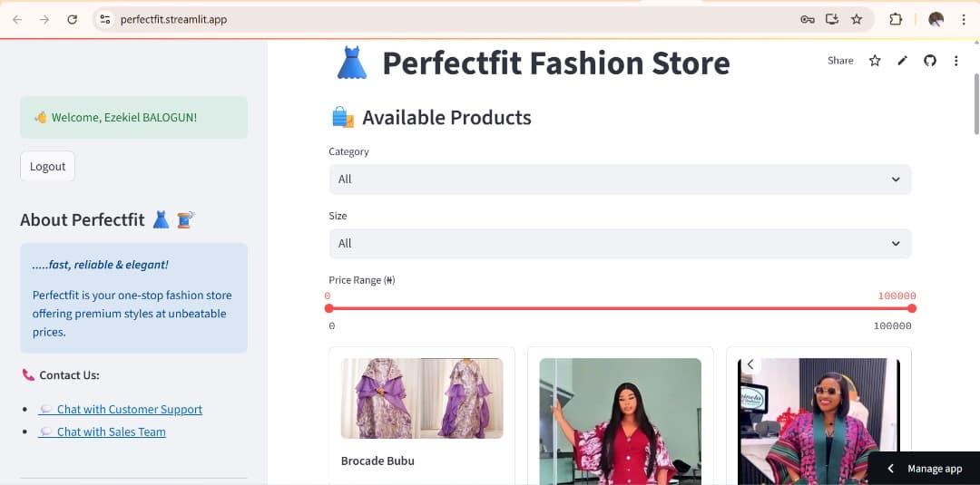Click the password key icon in address bar
Screen dimensions: 980x485
tap(807, 19)
